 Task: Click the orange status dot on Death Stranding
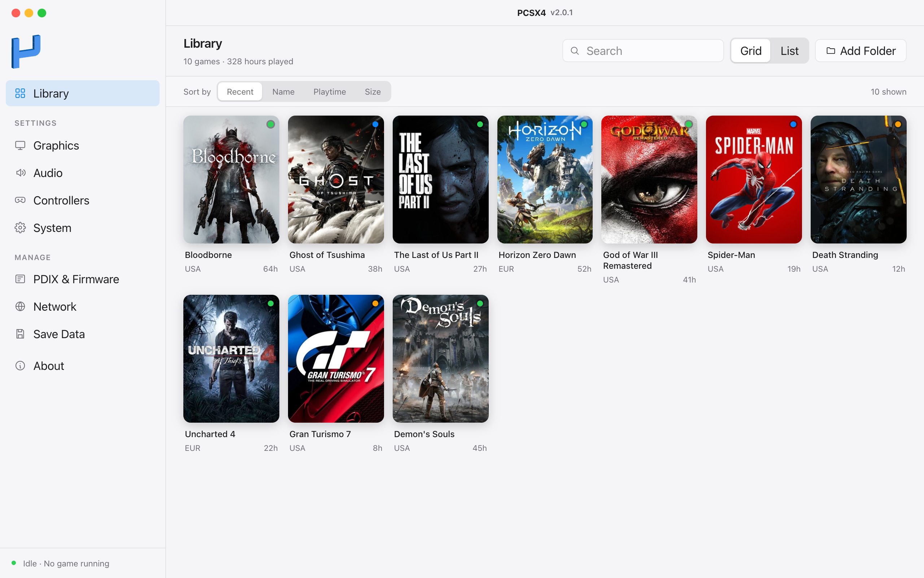click(898, 124)
